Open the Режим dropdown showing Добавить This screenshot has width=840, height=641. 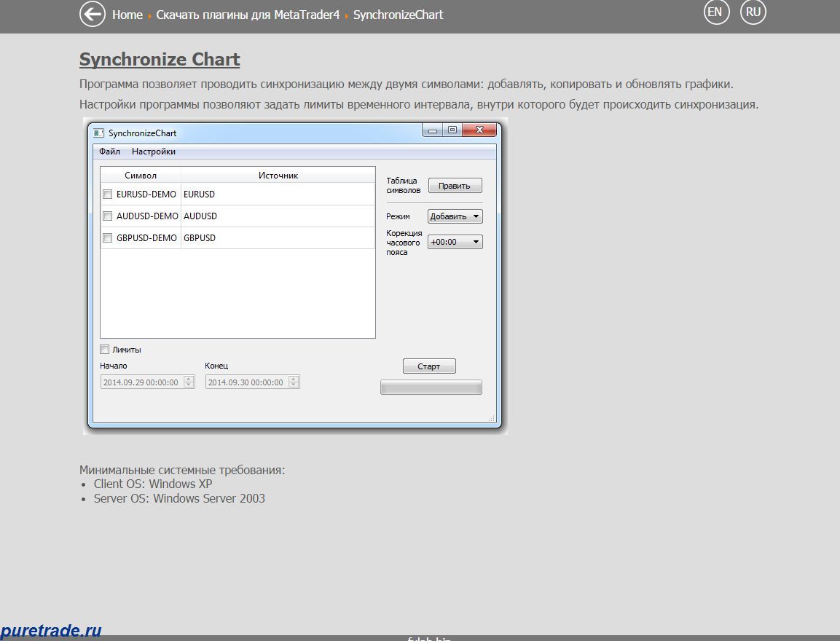coord(455,216)
